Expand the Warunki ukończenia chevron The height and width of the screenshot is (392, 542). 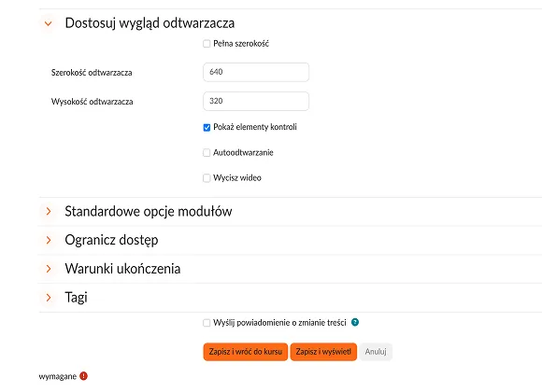tap(49, 269)
